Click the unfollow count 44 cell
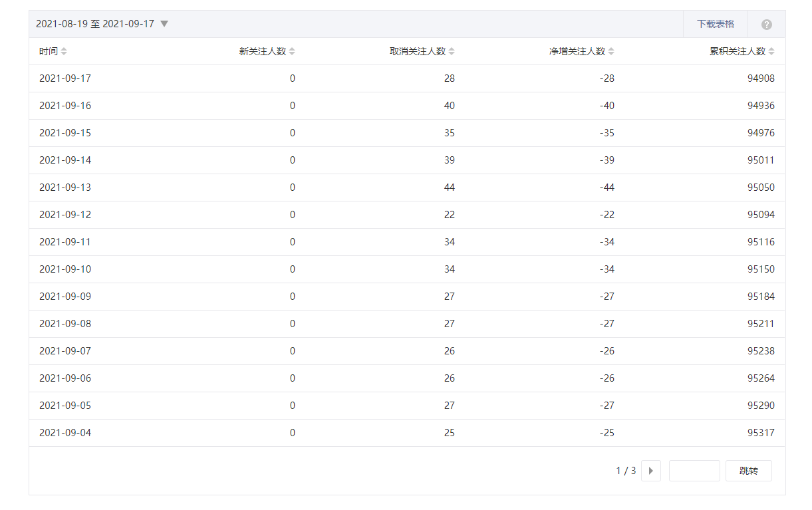 pos(450,188)
